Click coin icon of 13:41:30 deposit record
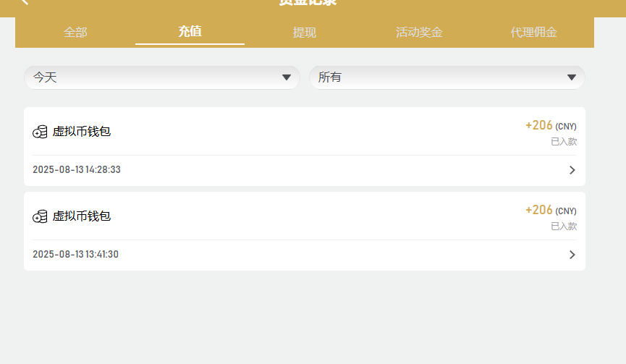 [40, 216]
